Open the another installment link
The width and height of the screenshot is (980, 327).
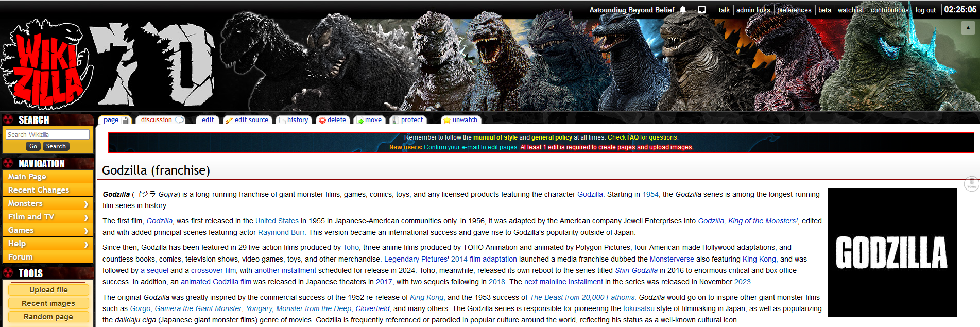tap(285, 270)
